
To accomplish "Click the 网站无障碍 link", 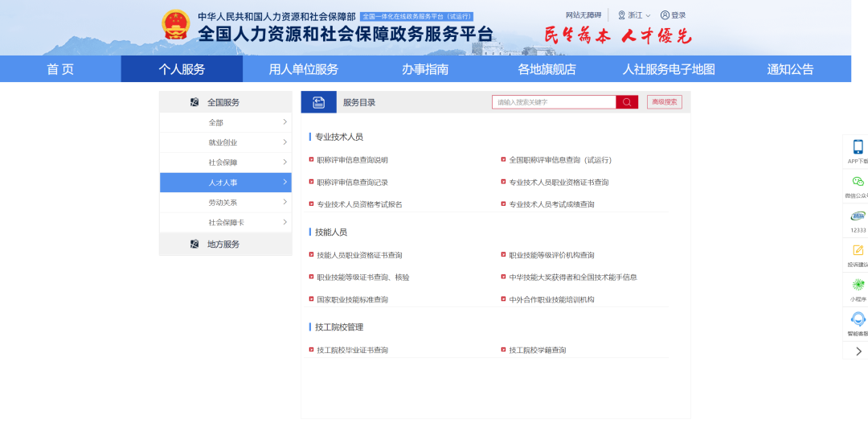I will pyautogui.click(x=583, y=15).
